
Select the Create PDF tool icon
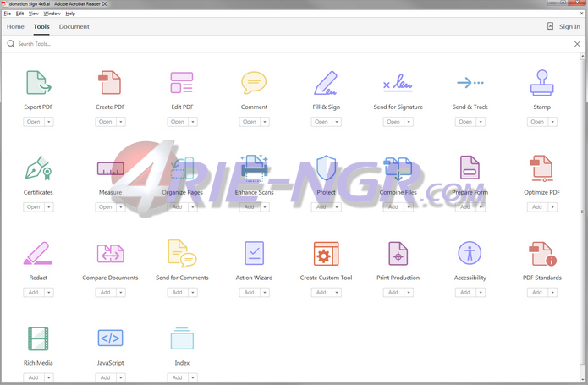(x=110, y=82)
